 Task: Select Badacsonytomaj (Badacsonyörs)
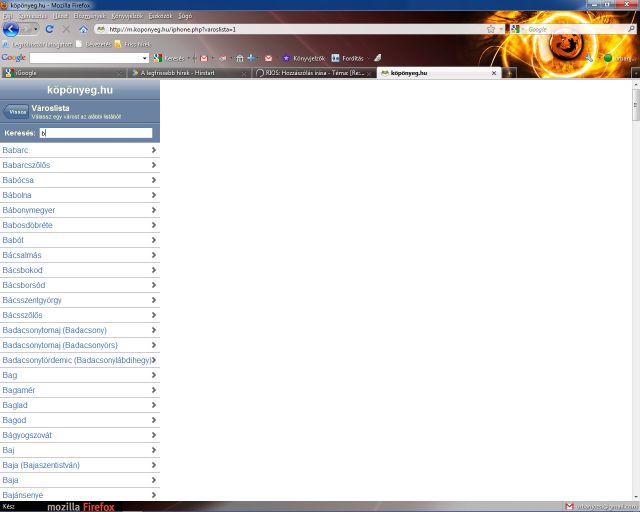click(x=80, y=345)
